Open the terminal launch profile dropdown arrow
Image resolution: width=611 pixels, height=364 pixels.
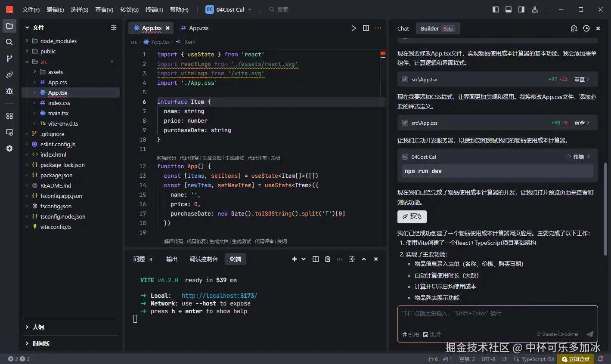[304, 259]
